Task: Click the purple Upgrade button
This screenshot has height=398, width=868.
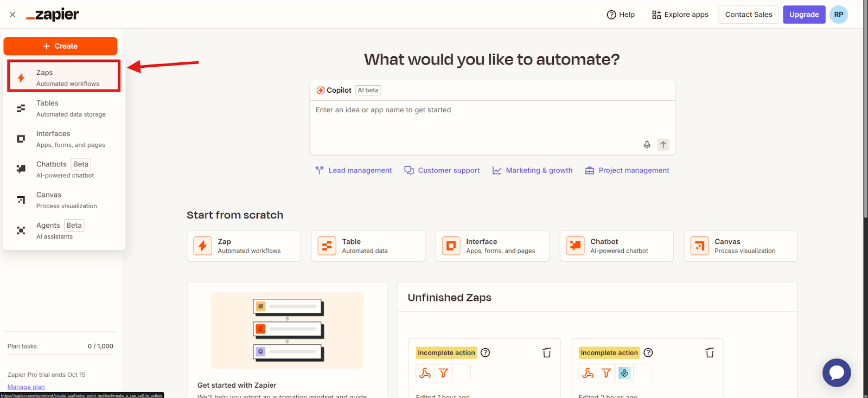Action: (x=804, y=15)
